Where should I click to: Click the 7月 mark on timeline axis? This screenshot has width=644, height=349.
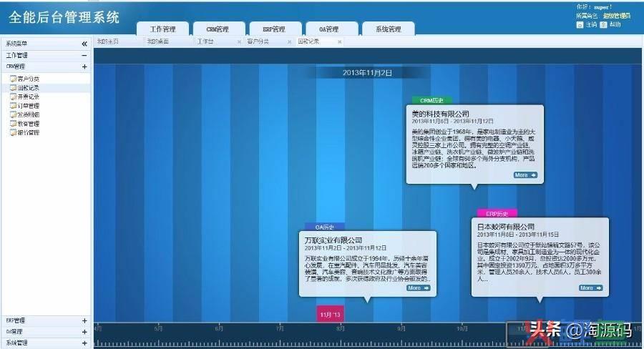coord(280,328)
